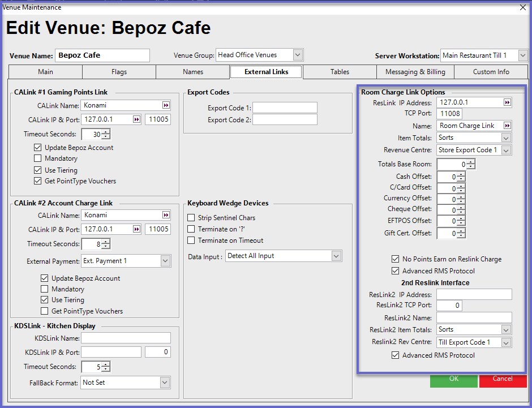
Task: Enable Mandatory checkbox under CALink #1 Gaming Points
Action: 38,159
